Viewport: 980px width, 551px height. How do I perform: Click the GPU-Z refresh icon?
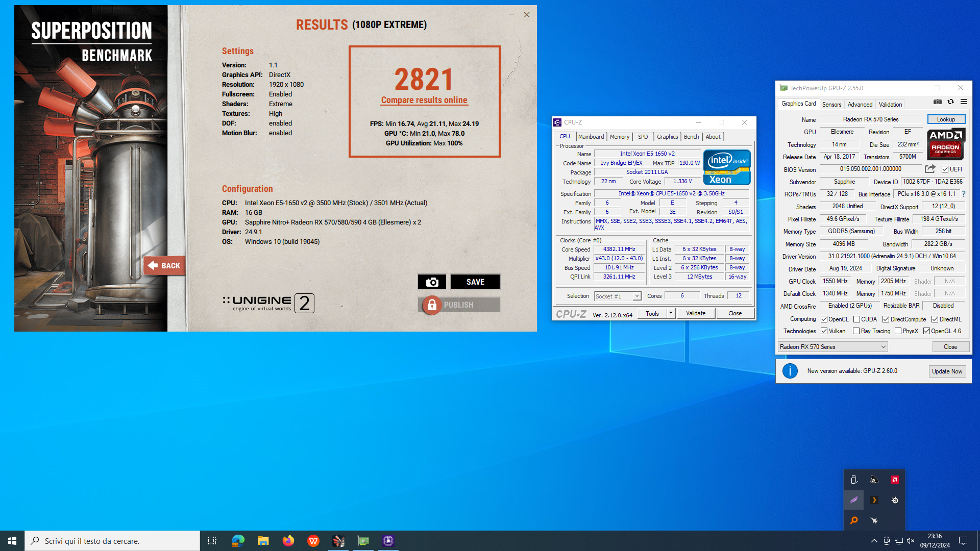[x=950, y=102]
